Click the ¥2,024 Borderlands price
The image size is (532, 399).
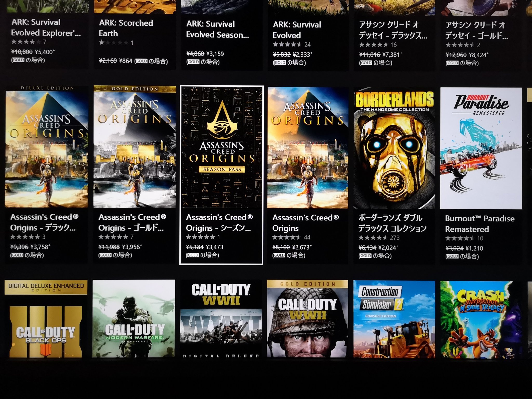[388, 248]
